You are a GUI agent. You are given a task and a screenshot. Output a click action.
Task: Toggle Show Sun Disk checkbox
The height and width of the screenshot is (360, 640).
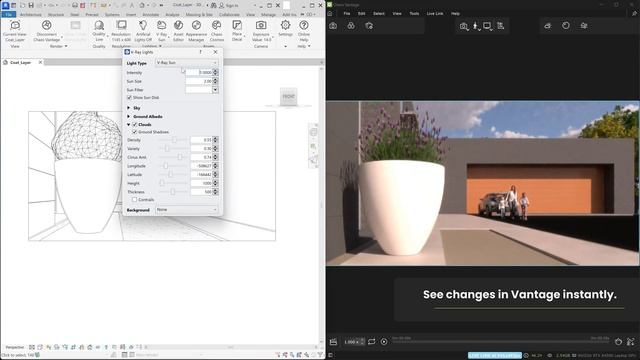[x=129, y=98]
